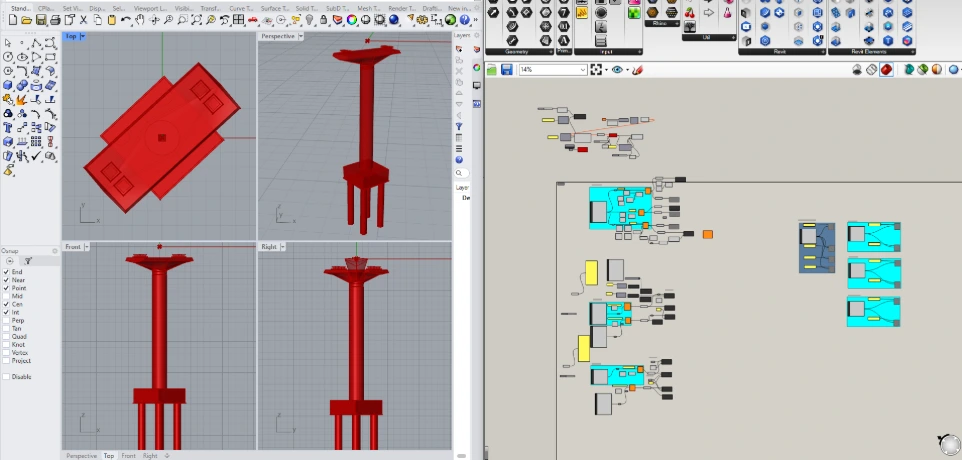Enable the Mid object snap checkbox
Screen dimensions: 962x460
7,296
